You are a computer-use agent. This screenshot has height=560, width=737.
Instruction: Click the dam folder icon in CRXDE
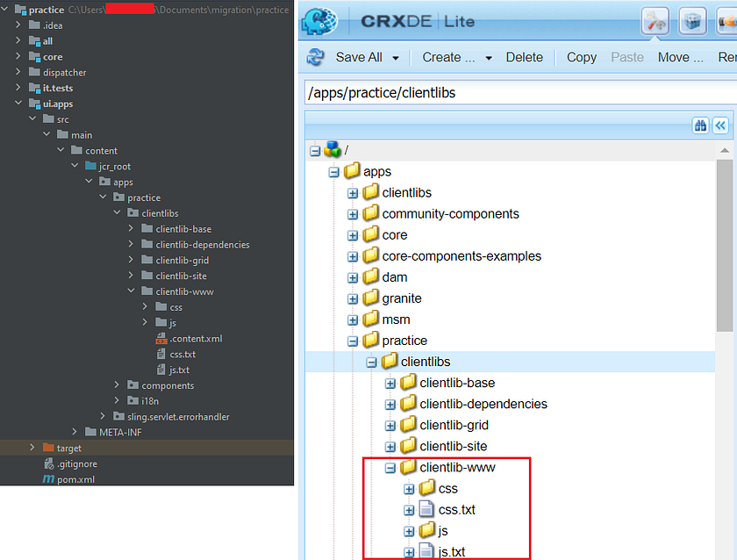pos(370,276)
